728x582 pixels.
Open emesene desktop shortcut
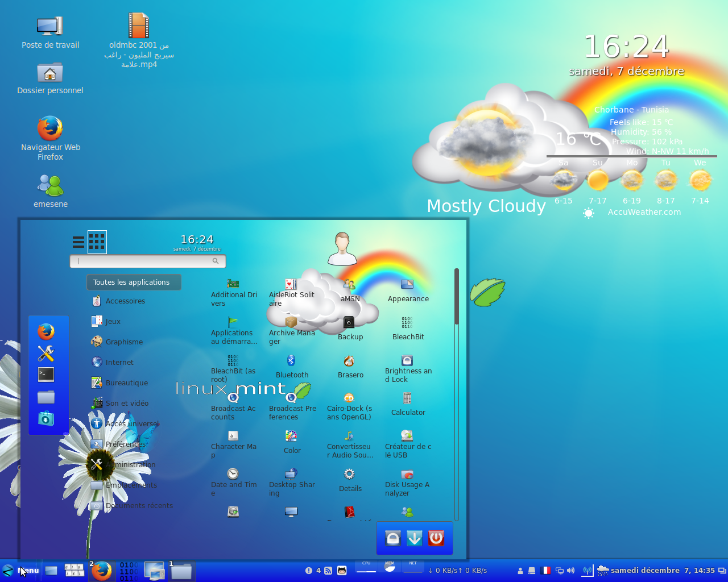pyautogui.click(x=50, y=190)
